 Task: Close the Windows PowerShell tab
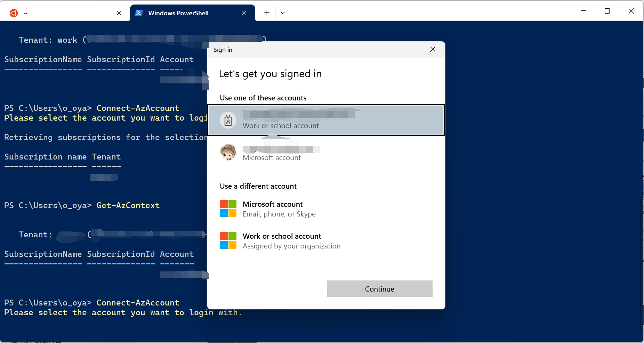pyautogui.click(x=244, y=13)
